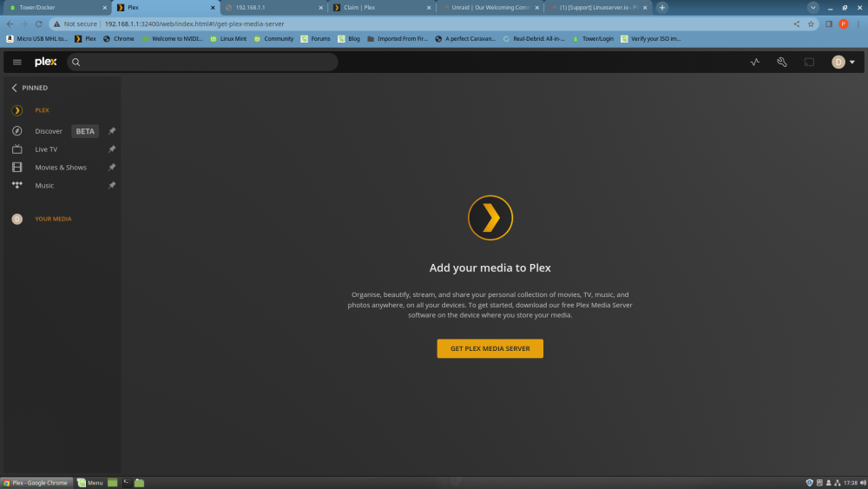
Task: Select YOUR MEDIA in sidebar
Action: point(53,219)
